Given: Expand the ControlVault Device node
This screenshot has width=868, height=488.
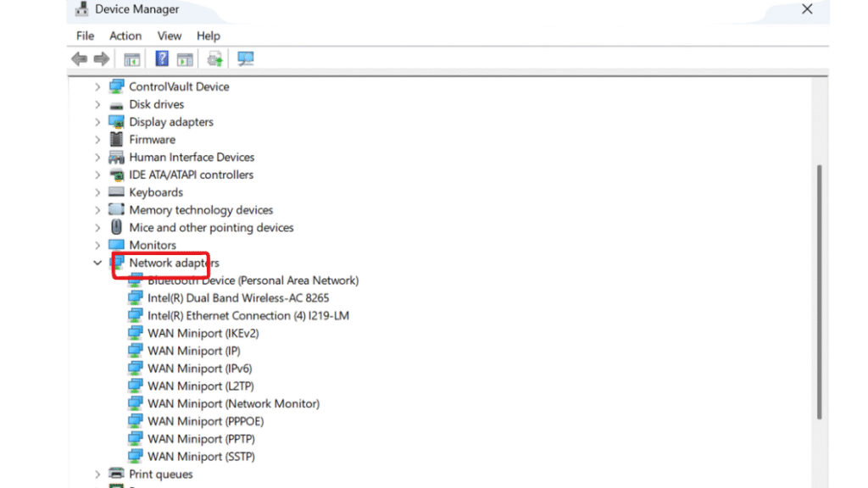Looking at the screenshot, I should (97, 87).
